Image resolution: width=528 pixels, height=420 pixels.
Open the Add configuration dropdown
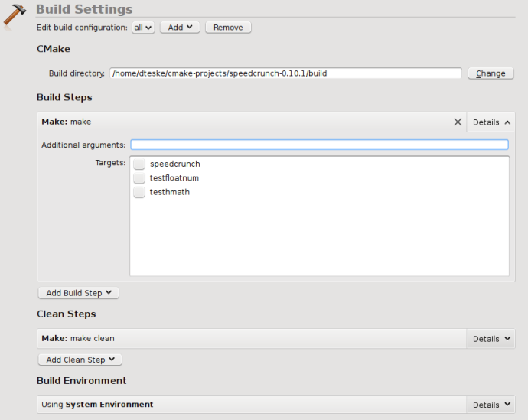click(x=180, y=28)
